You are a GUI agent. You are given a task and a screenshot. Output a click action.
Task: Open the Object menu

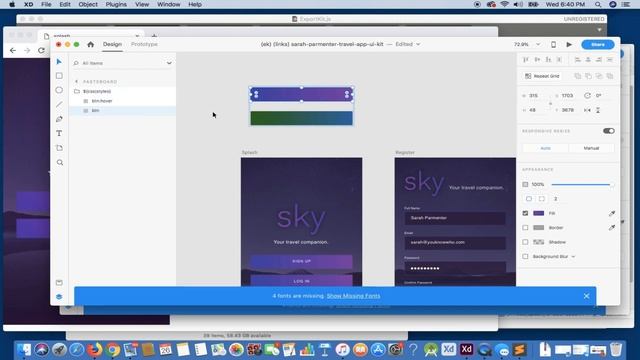88,4
